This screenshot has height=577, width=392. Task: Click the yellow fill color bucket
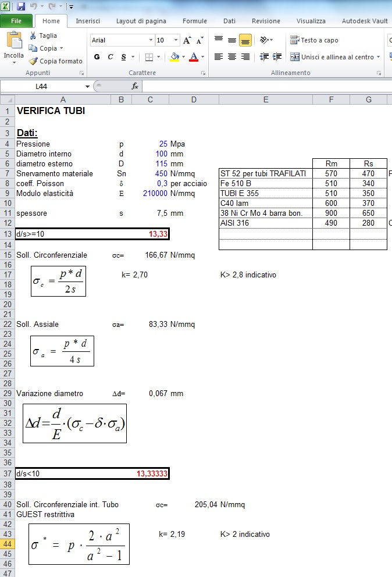[174, 57]
